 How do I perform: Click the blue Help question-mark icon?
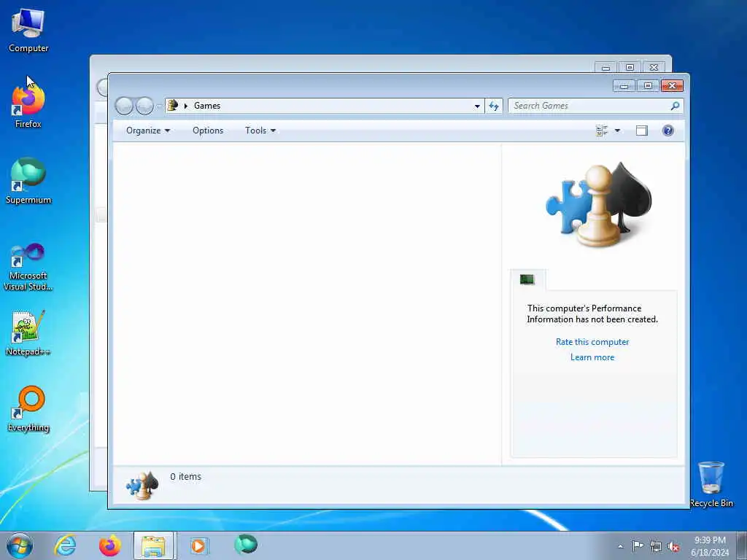pyautogui.click(x=668, y=131)
